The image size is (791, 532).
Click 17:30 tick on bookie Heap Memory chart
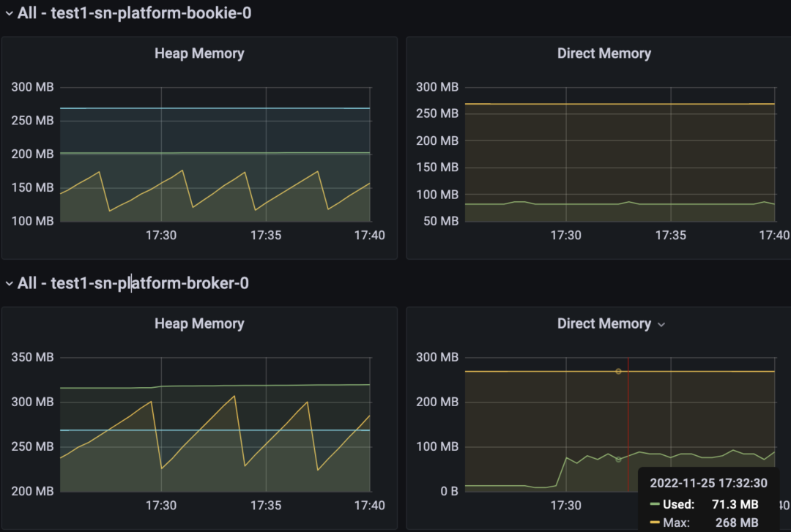(x=161, y=236)
